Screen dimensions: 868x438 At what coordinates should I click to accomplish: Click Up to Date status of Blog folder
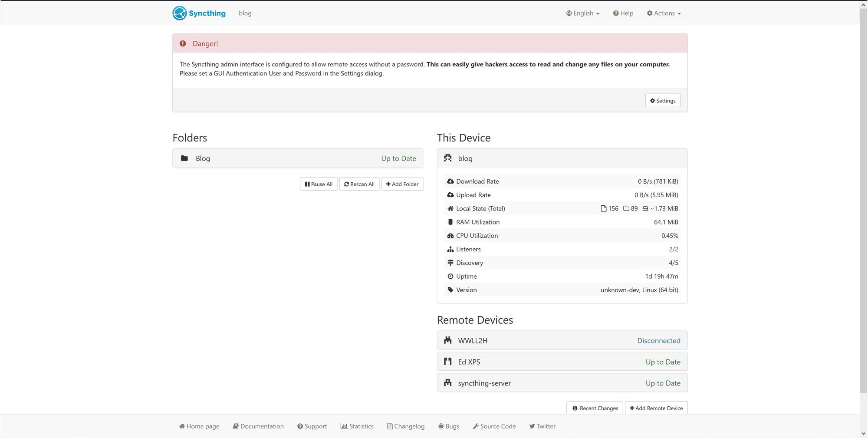pyautogui.click(x=398, y=158)
